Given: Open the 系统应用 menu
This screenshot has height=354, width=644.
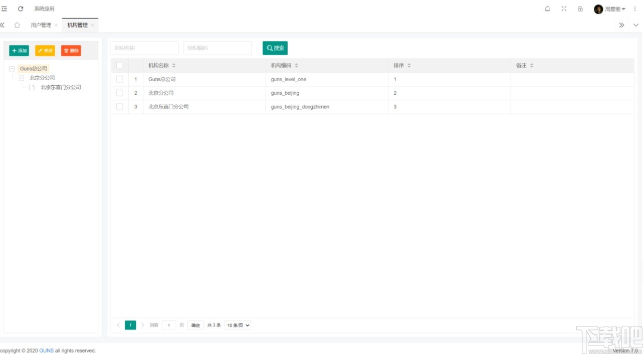Looking at the screenshot, I should [44, 9].
